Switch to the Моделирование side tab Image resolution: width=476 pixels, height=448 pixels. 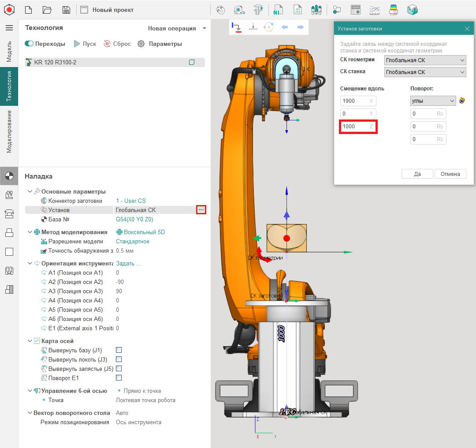9,131
